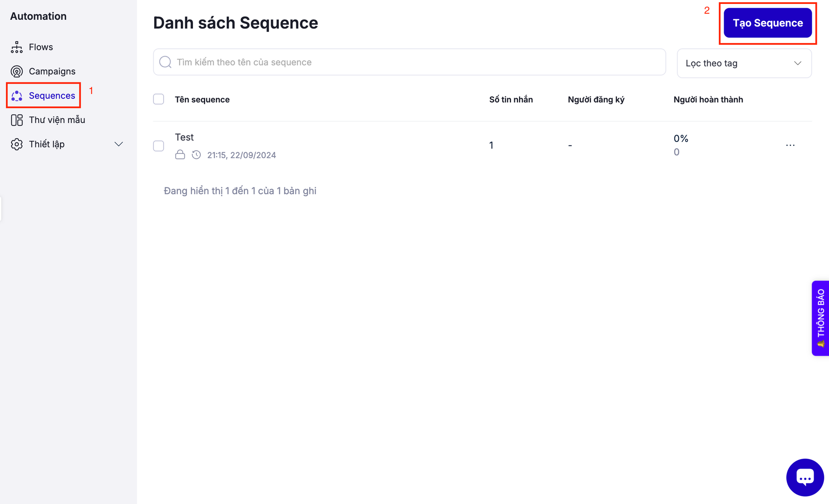Go to the Flows menu item
Image resolution: width=829 pixels, height=504 pixels.
coord(41,47)
